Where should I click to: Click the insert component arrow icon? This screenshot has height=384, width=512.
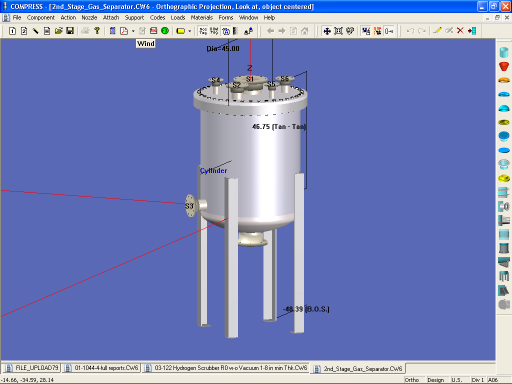[x=472, y=31]
